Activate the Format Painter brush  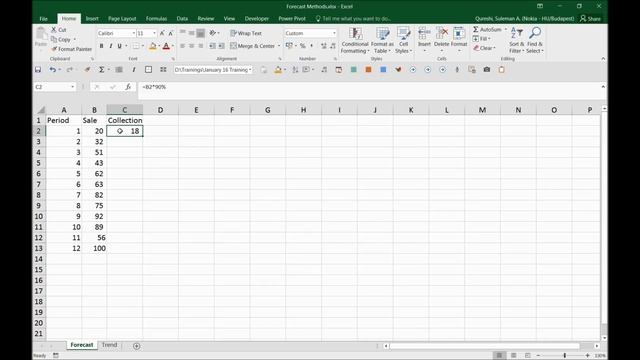54,49
